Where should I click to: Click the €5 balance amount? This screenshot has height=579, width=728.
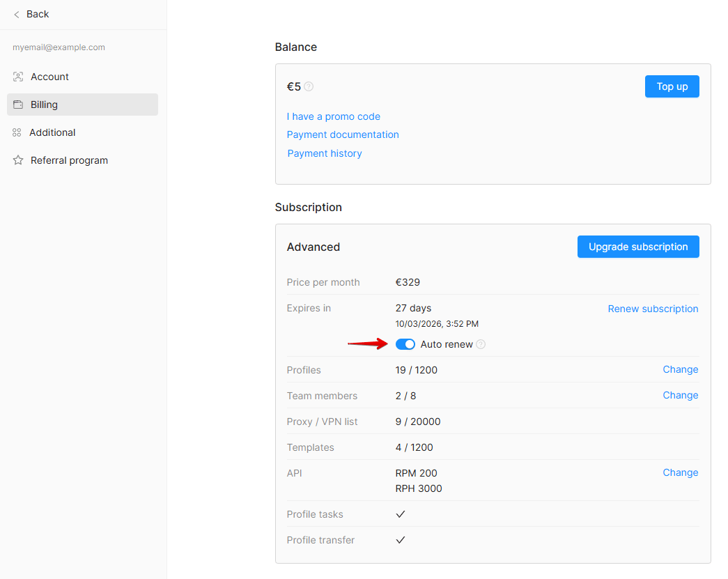tap(294, 87)
